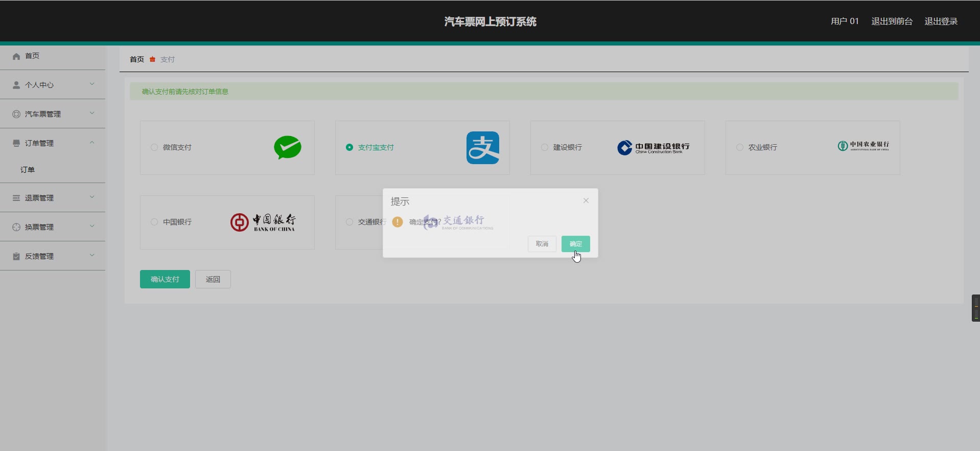Select the 建设银行 radio button

[x=545, y=147]
